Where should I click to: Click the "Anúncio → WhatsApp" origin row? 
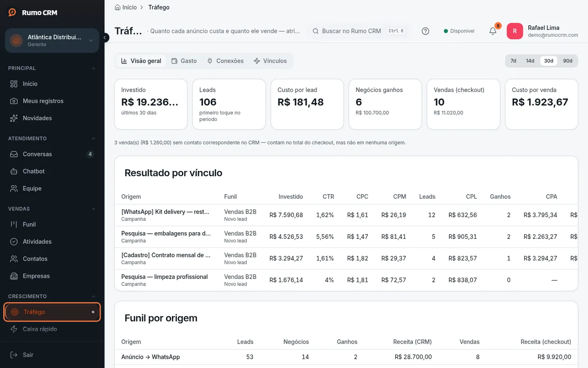[x=346, y=357]
